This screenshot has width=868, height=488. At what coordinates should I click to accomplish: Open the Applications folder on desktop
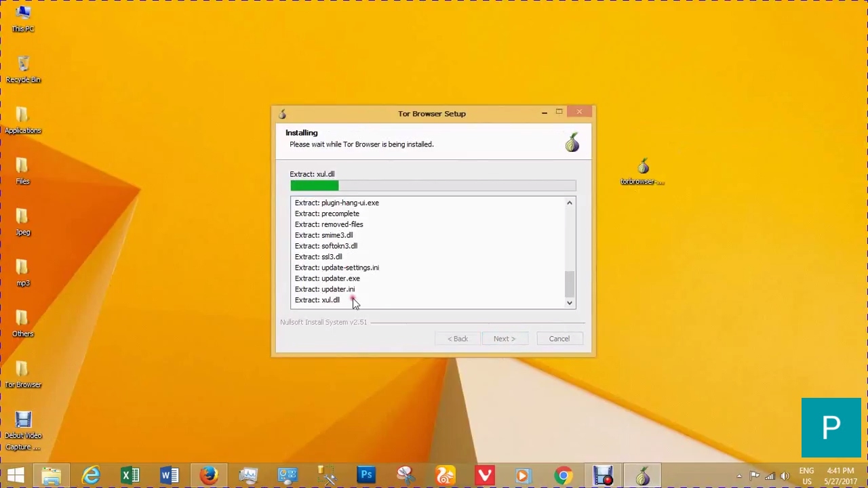pos(23,121)
